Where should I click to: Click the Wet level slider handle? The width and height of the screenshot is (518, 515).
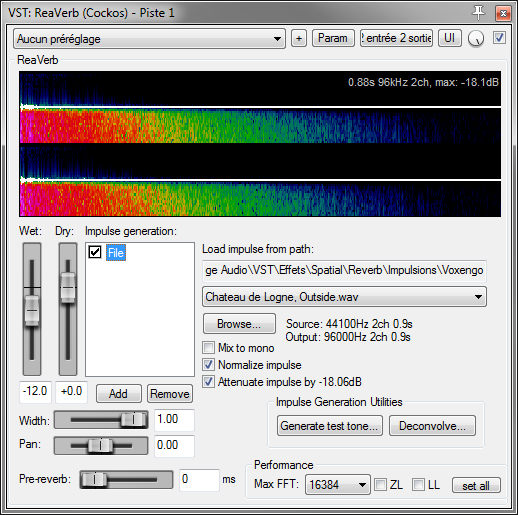(32, 310)
